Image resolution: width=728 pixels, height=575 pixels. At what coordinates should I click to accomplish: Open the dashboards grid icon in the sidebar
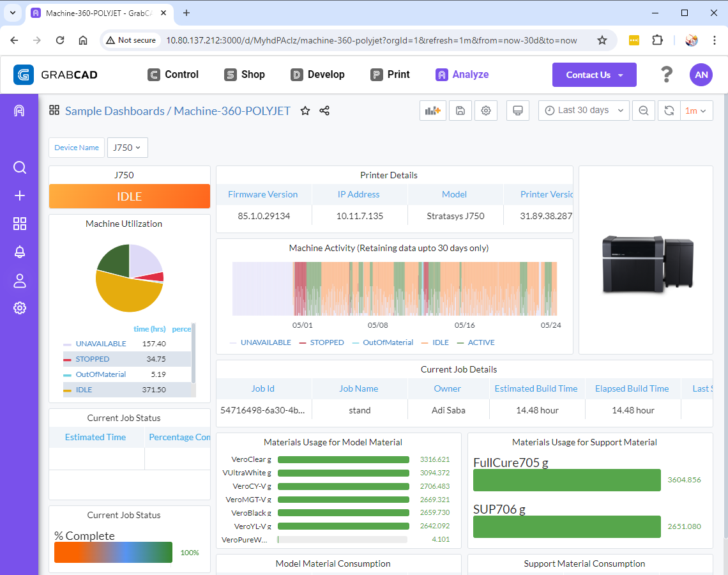click(x=20, y=224)
